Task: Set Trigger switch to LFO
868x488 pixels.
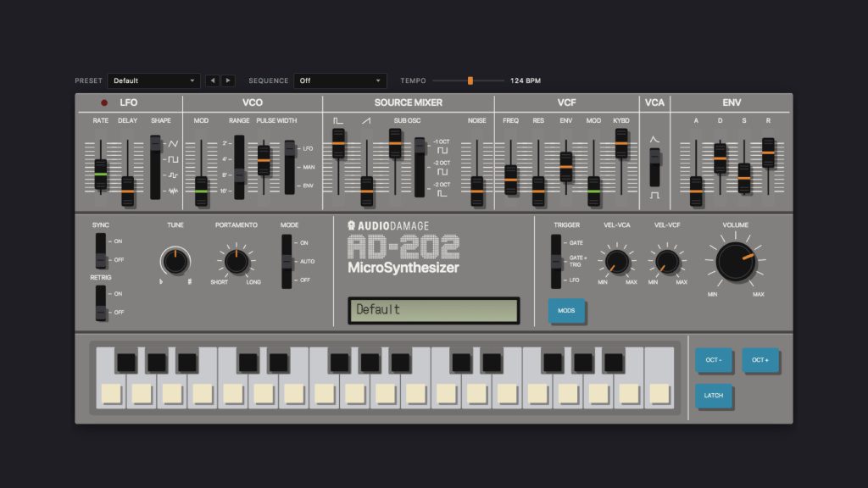Action: click(574, 280)
